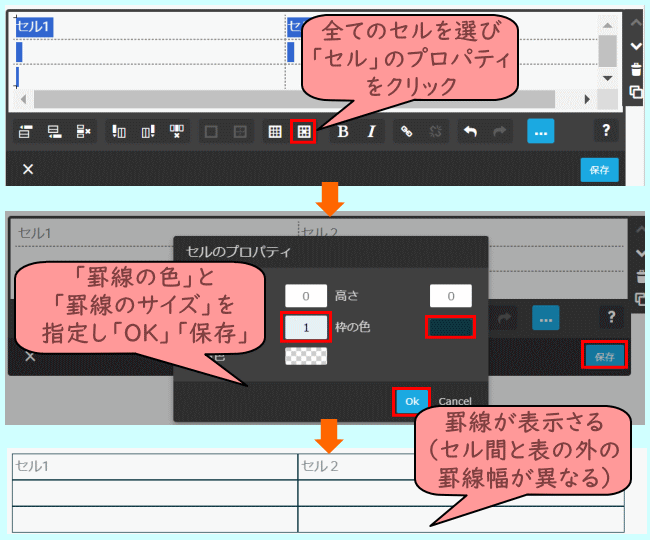This screenshot has width=650, height=540.
Task: Click the 枠の色 label in the dialog
Action: [x=352, y=327]
